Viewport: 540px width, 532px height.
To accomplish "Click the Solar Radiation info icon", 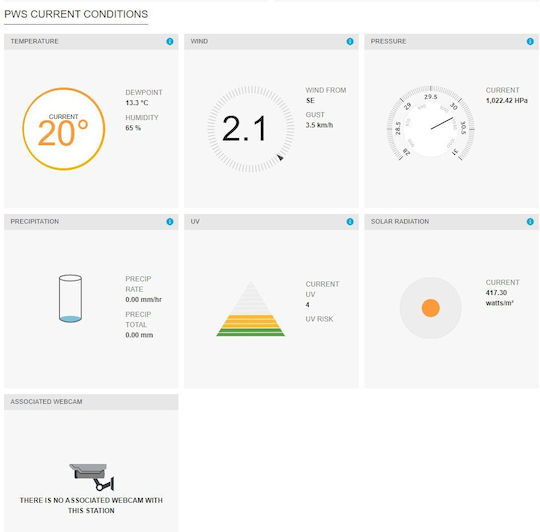I will tap(530, 221).
